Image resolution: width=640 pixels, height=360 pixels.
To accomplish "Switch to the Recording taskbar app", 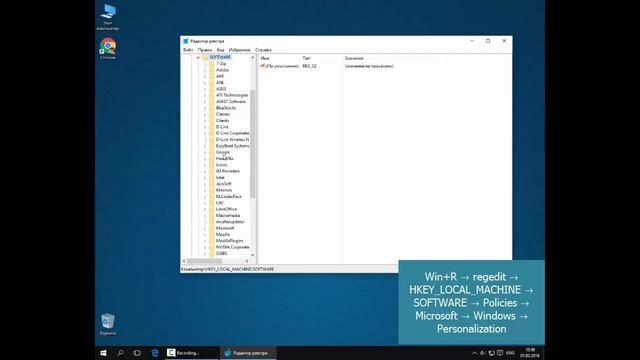I will 191,353.
